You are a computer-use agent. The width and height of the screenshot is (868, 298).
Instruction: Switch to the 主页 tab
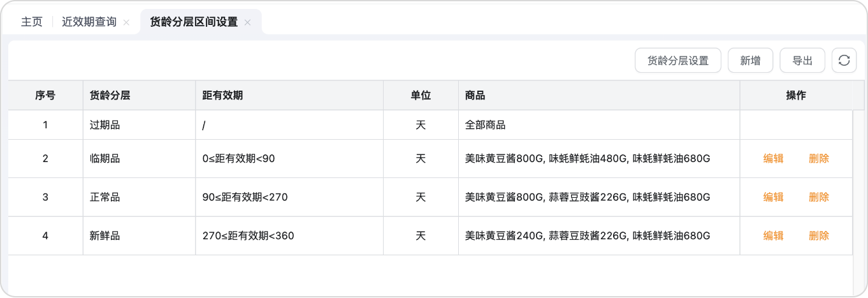coord(32,22)
